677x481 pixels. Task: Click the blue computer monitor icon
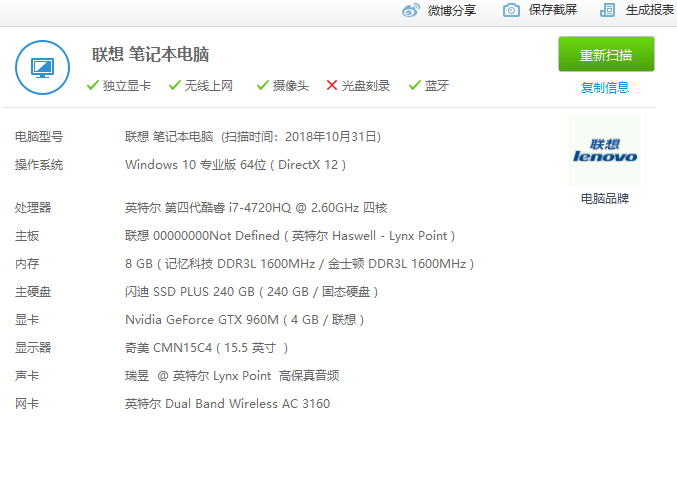pos(42,67)
